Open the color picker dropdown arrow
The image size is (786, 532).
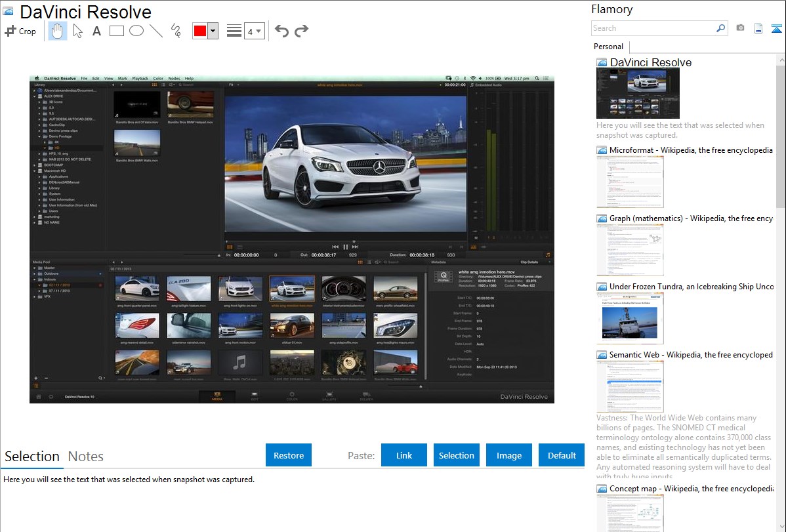click(213, 31)
